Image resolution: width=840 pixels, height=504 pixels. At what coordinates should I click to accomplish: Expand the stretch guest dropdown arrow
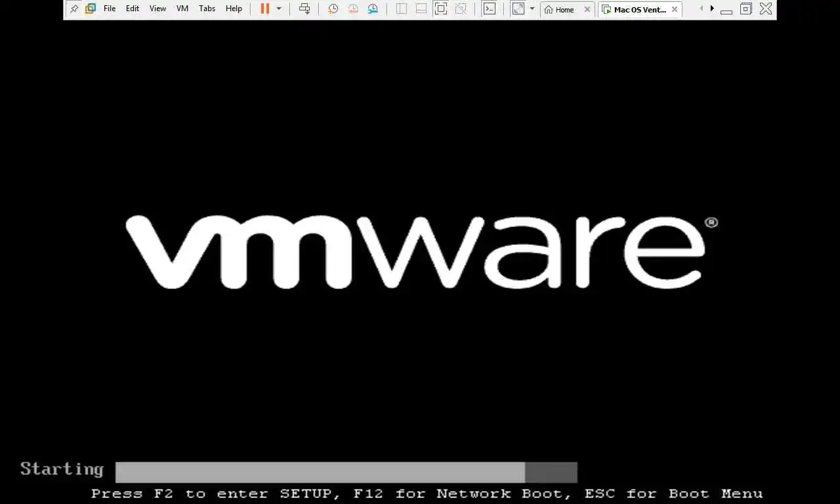(x=532, y=9)
